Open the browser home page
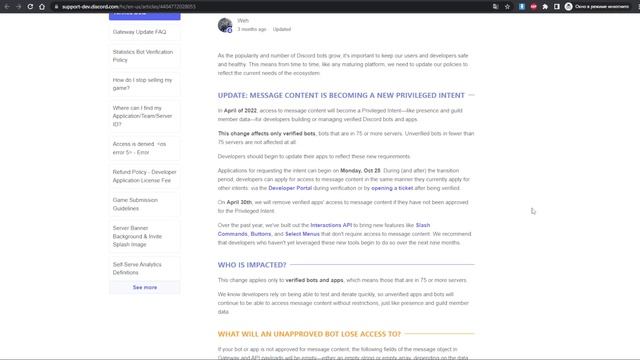640x360 pixels. 42,7
